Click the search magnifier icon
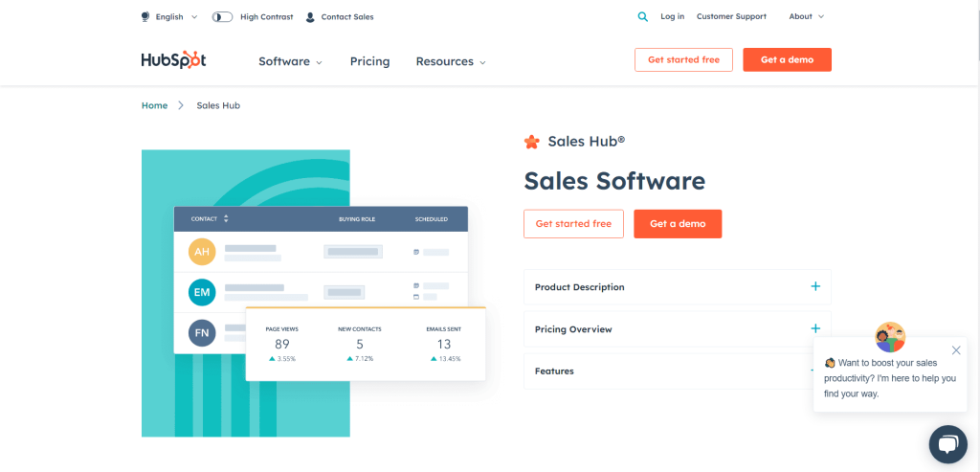980x472 pixels. [x=642, y=17]
